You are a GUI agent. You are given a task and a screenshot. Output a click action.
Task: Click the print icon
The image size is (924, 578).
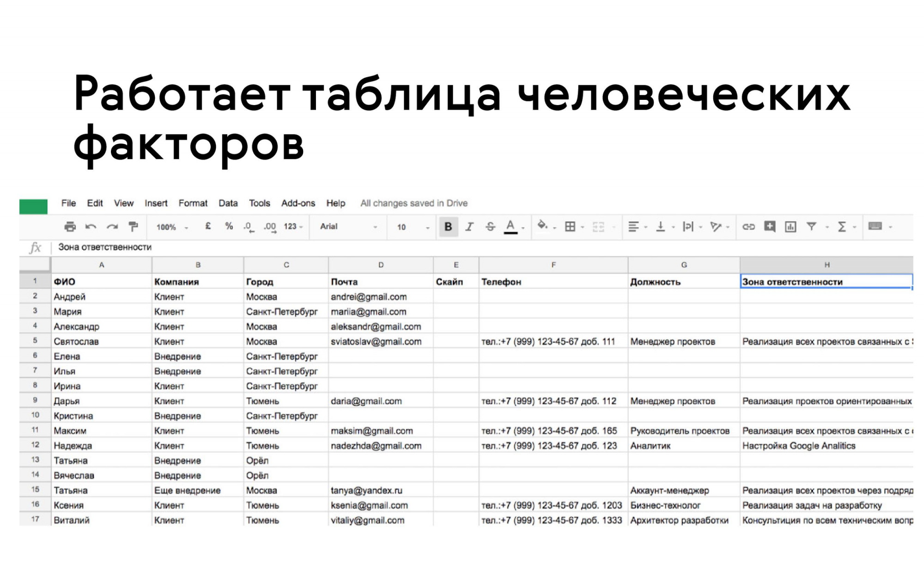pyautogui.click(x=70, y=227)
